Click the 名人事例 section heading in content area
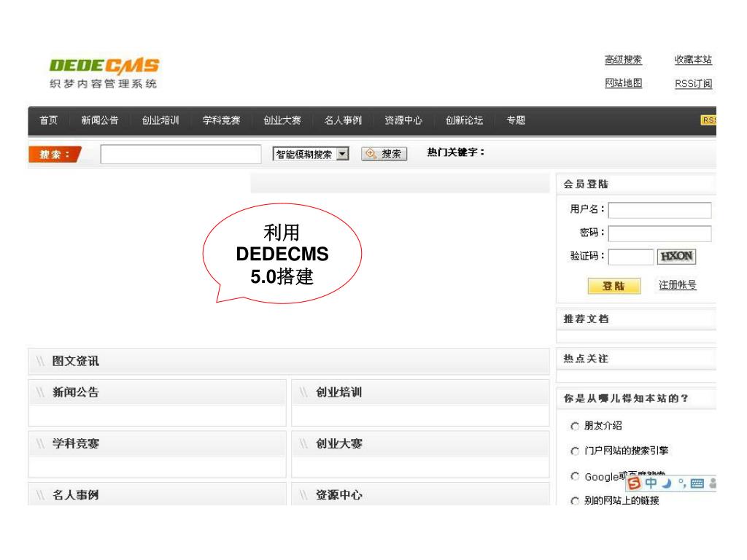The height and width of the screenshot is (560, 747). click(x=76, y=495)
